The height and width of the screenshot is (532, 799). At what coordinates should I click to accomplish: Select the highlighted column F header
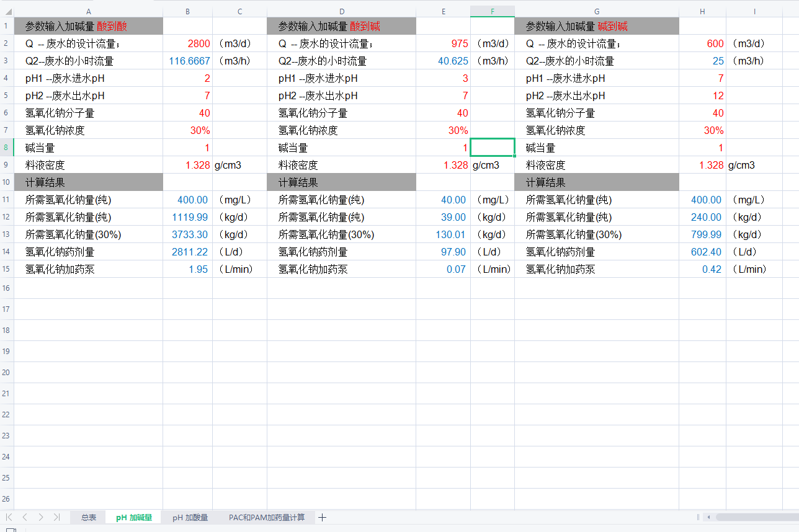pyautogui.click(x=493, y=11)
